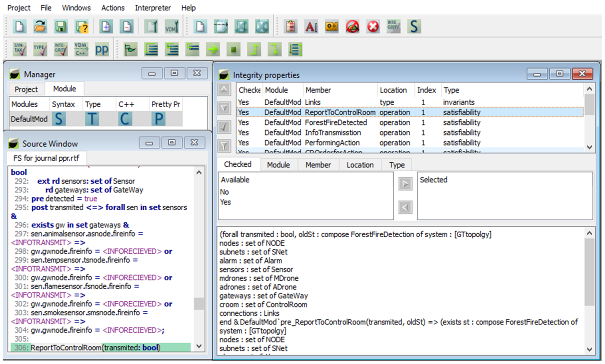Click the down-triangle button beside properties list
Viewport: 605px width, 364px height.
224,108
